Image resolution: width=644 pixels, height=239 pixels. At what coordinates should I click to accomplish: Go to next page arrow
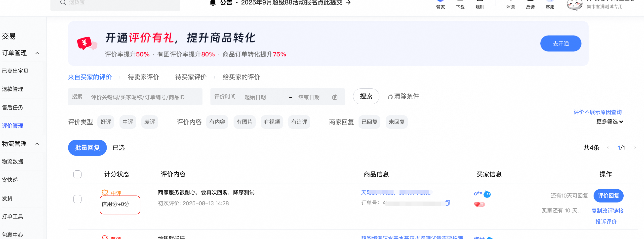635,148
